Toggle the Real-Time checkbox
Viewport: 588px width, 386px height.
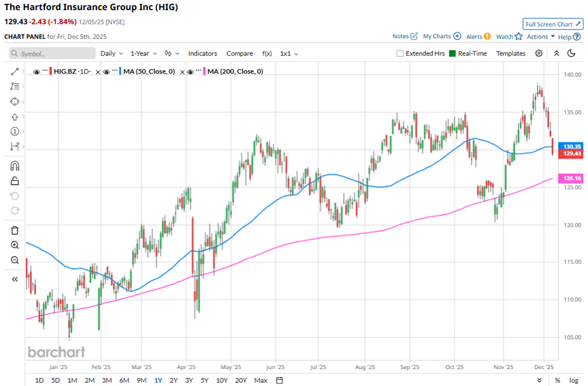pos(453,54)
